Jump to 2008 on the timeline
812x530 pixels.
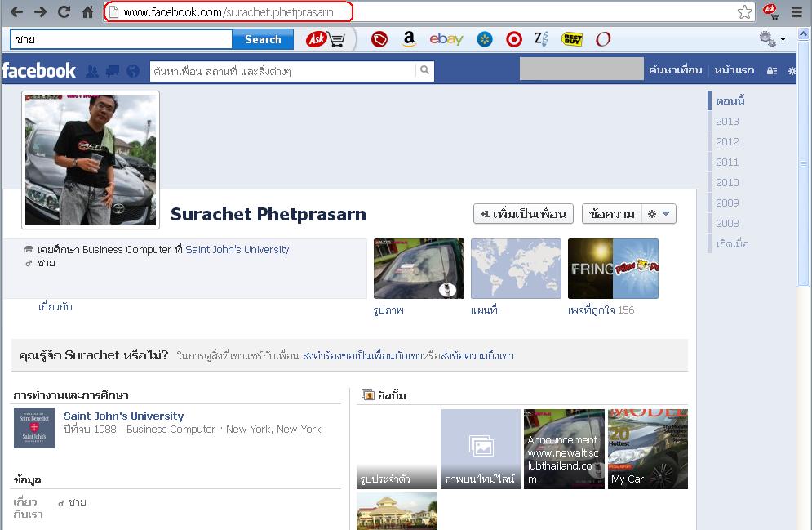coord(727,223)
